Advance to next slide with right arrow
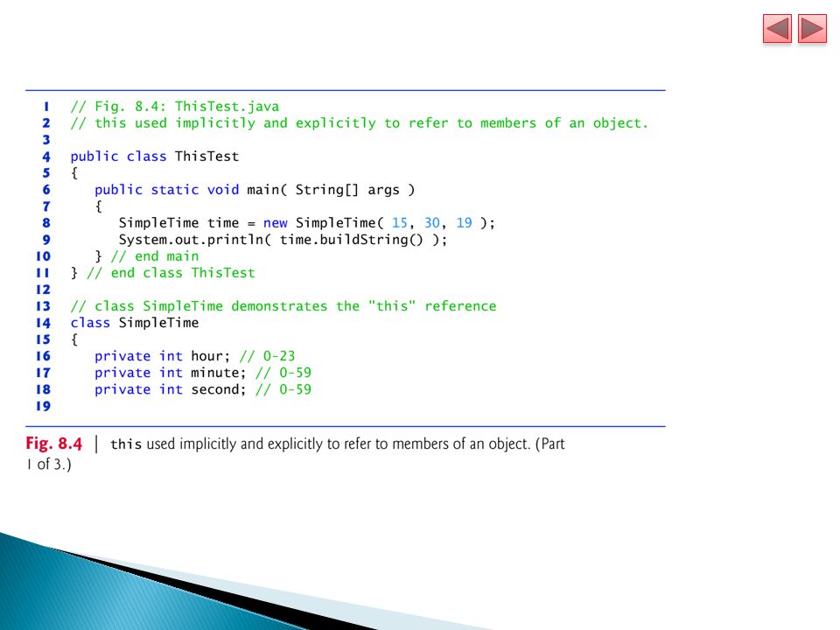Screen dimensions: 840x630 pyautogui.click(x=812, y=29)
